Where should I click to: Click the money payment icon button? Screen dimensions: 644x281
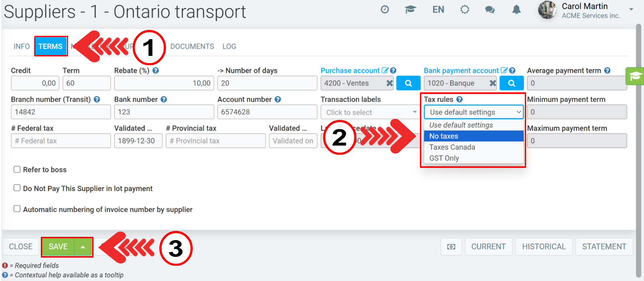point(451,247)
